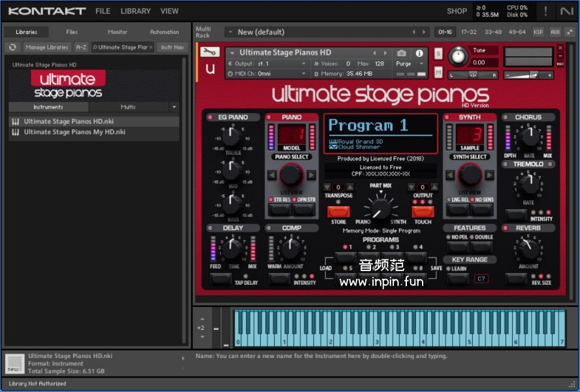Viewport: 580px width, 392px height.
Task: Click the KSP script button in rack header
Action: tap(538, 31)
